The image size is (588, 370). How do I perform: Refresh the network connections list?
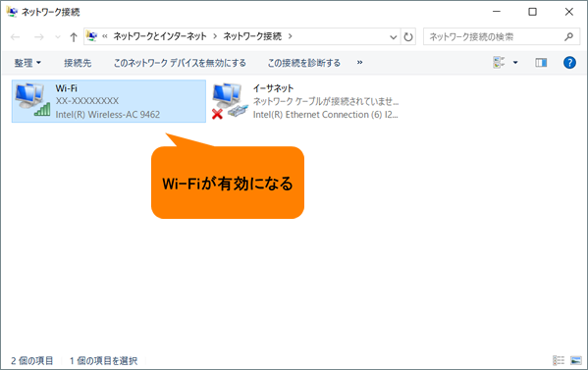(x=408, y=36)
